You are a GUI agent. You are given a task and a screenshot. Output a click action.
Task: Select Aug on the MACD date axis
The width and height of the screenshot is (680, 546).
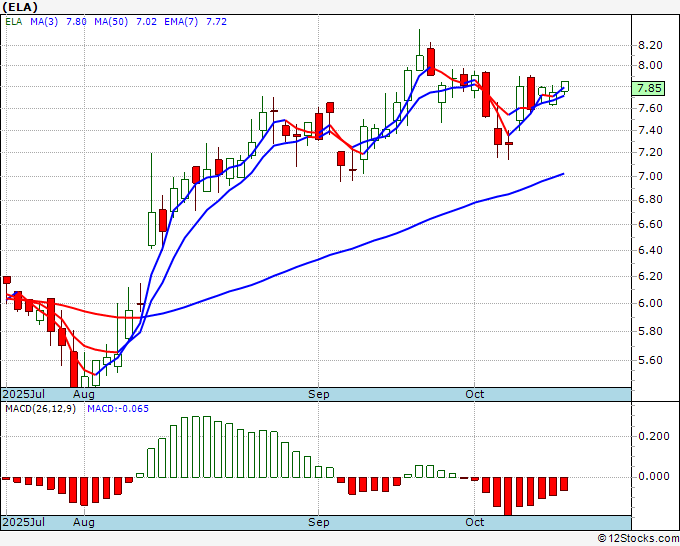pos(84,522)
